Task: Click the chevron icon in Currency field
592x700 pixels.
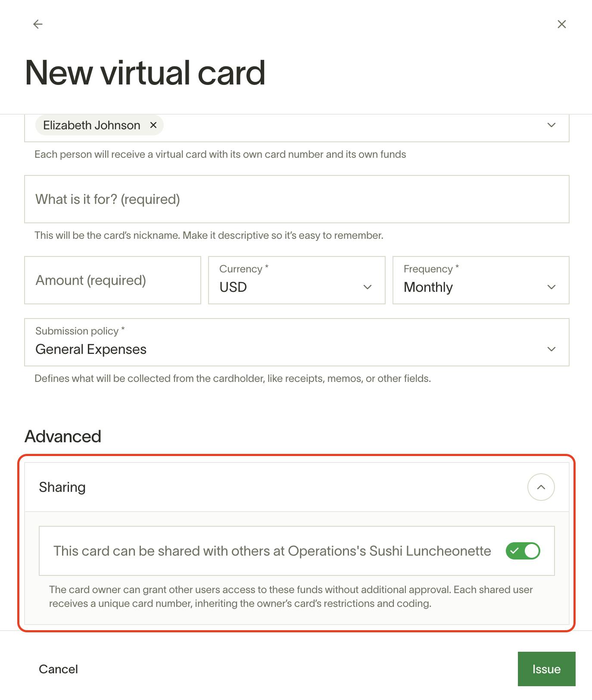Action: (x=367, y=287)
